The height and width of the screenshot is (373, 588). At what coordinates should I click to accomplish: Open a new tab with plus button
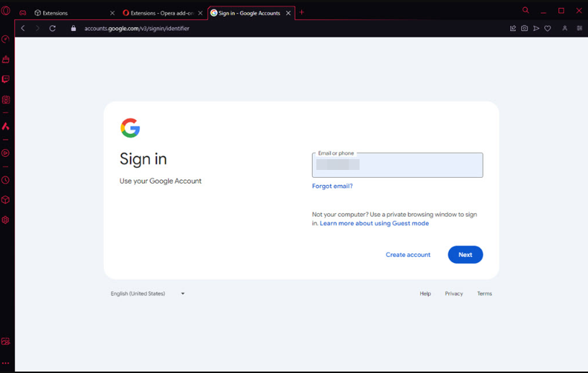301,12
